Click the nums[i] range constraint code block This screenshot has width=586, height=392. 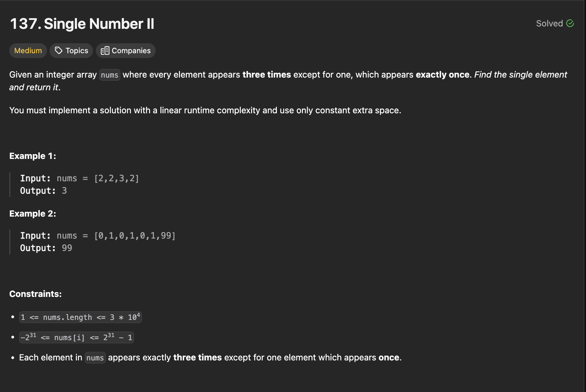point(77,337)
